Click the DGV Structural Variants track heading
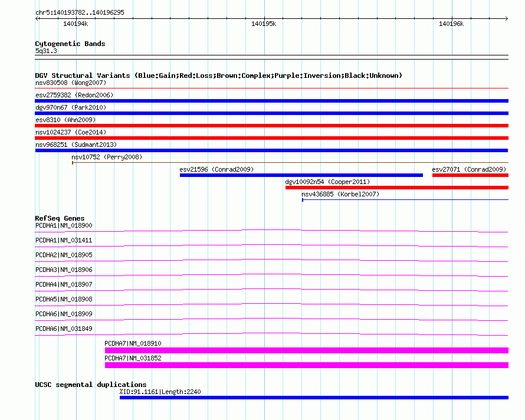The width and height of the screenshot is (525, 420). click(219, 76)
